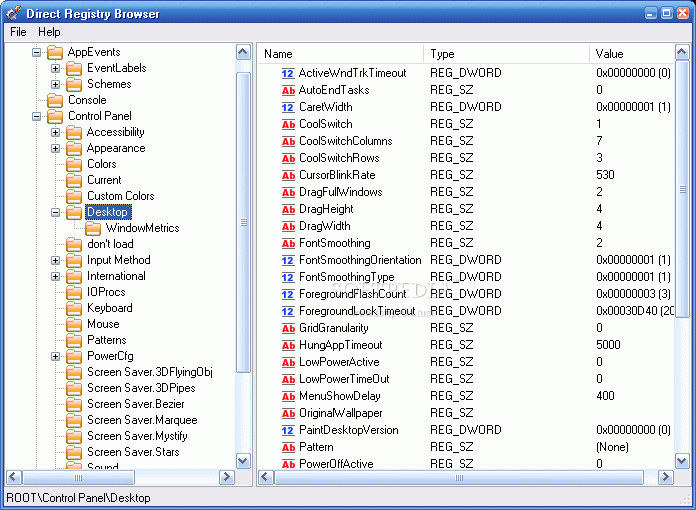Click the folder icon of Keyboard

tap(74, 308)
